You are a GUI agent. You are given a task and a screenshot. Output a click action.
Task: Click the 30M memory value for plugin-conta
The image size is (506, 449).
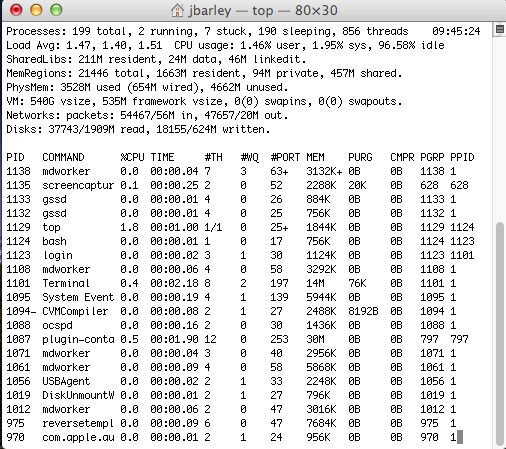pyautogui.click(x=315, y=339)
